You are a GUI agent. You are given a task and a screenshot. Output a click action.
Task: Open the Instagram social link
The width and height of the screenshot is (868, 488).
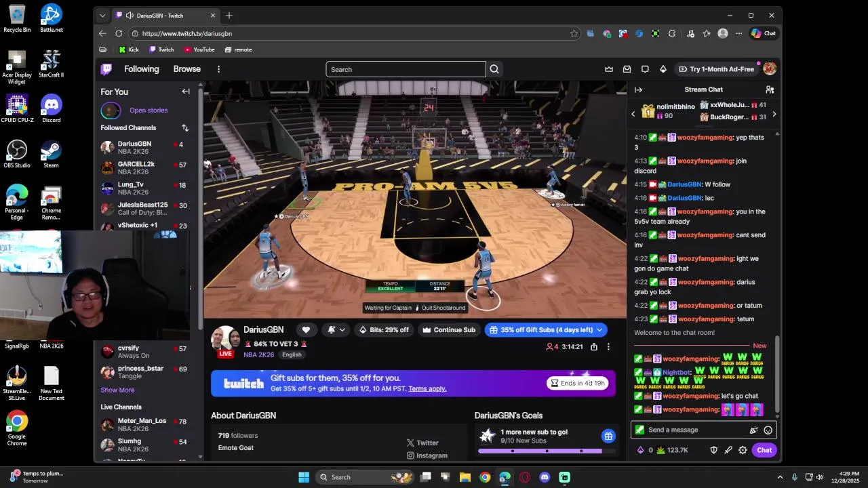click(427, 455)
